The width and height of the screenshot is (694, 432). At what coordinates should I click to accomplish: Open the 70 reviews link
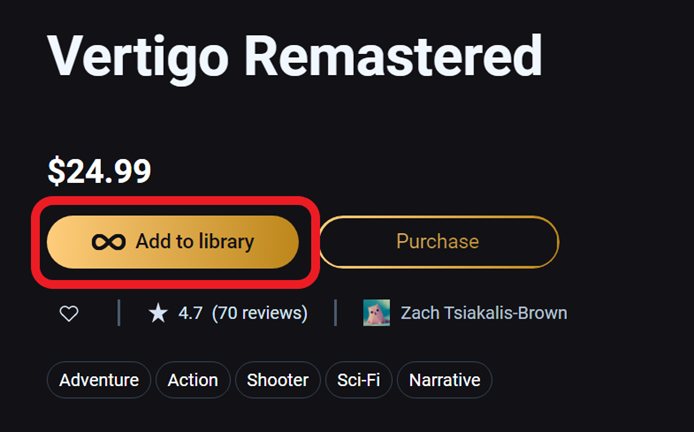click(260, 313)
